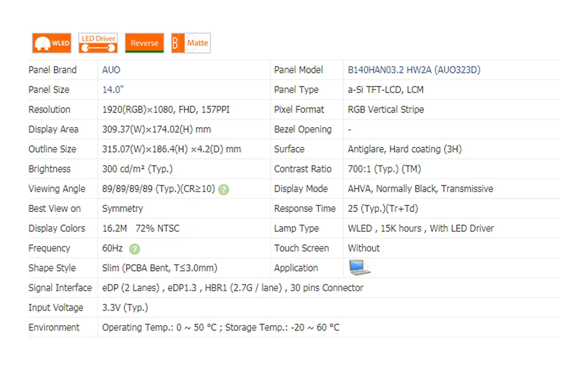Click the WLED badge icon
Image resolution: width=588 pixels, height=368 pixels.
pos(51,43)
